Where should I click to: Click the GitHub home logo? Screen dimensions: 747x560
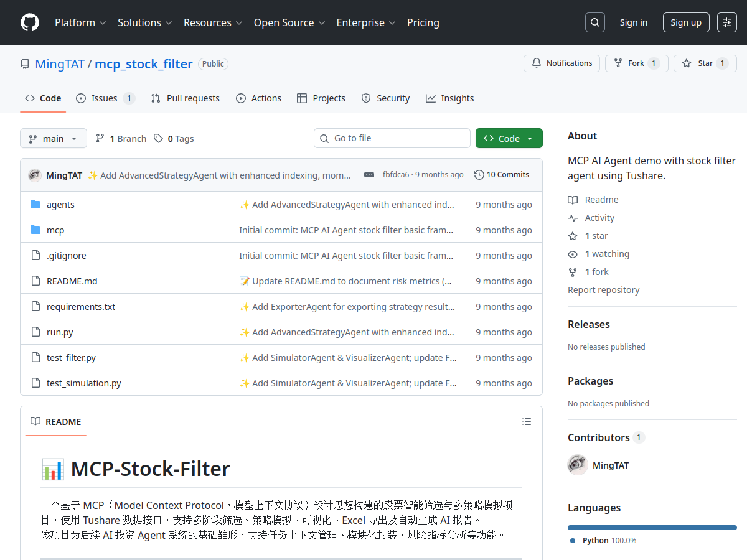(x=29, y=22)
